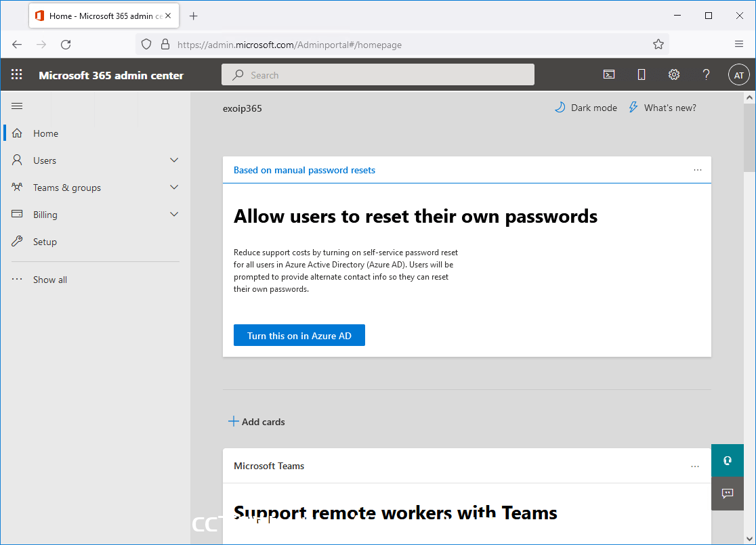This screenshot has height=545, width=756.
Task: Click Turn this on in Azure AD
Action: [299, 335]
